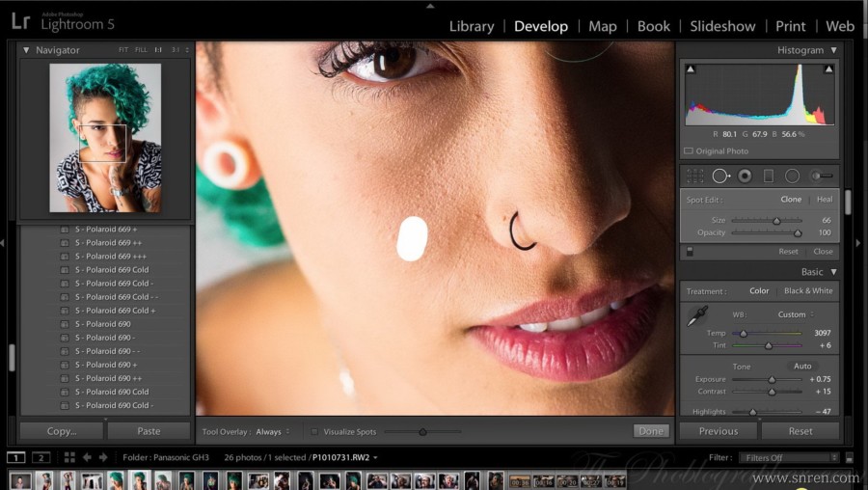Click the Navigator preview thumbnail
The width and height of the screenshot is (868, 490).
pyautogui.click(x=105, y=138)
